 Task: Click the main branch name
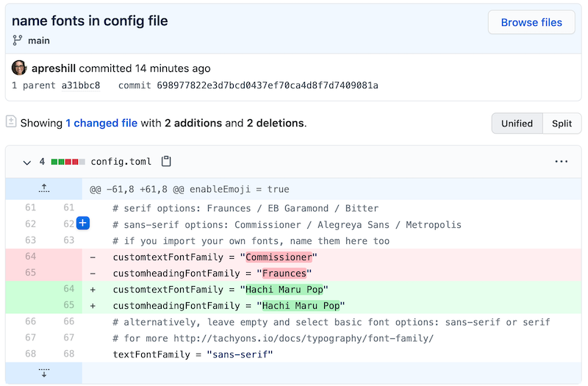click(x=39, y=40)
